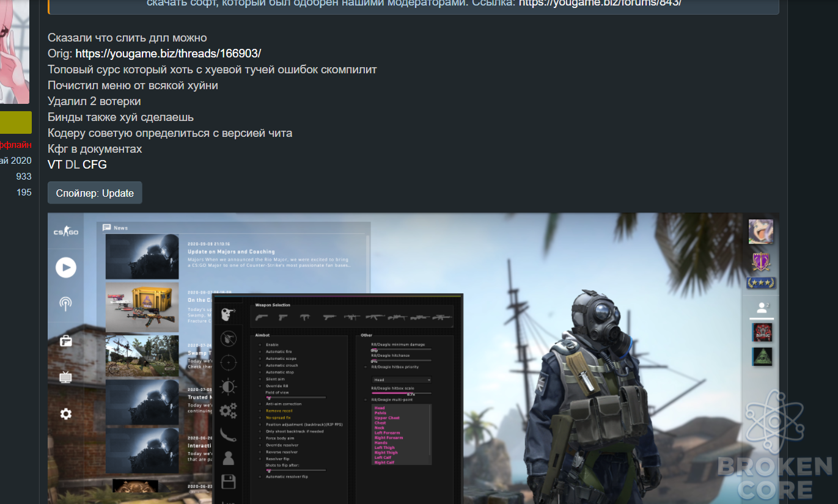The width and height of the screenshot is (838, 504).
Task: Open the broadcast antenna icon in CS:GO sidebar
Action: 66,304
